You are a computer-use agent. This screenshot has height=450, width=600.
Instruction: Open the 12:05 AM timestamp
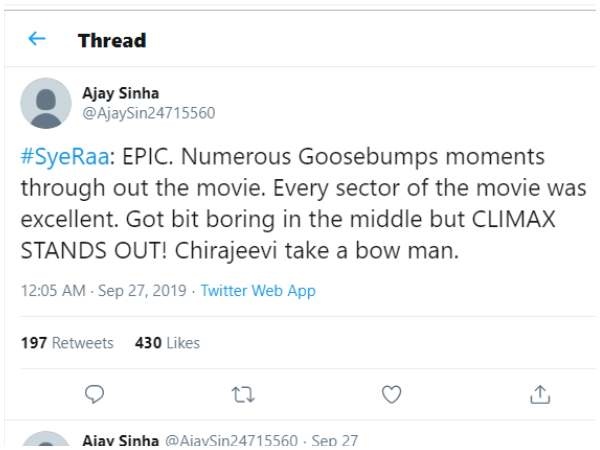(53, 291)
